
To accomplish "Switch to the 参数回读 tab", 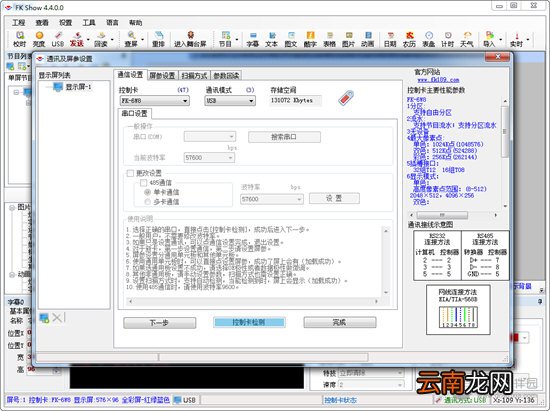I will (226, 75).
